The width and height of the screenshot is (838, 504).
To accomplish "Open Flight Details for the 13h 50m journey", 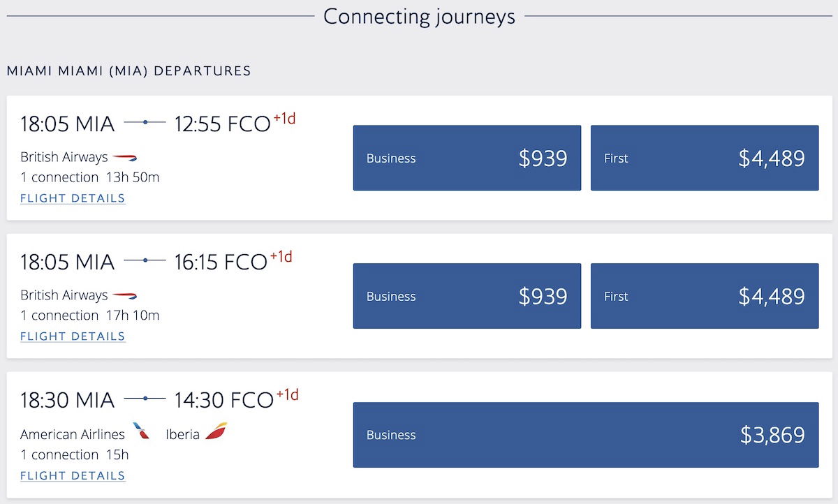I will (x=73, y=198).
